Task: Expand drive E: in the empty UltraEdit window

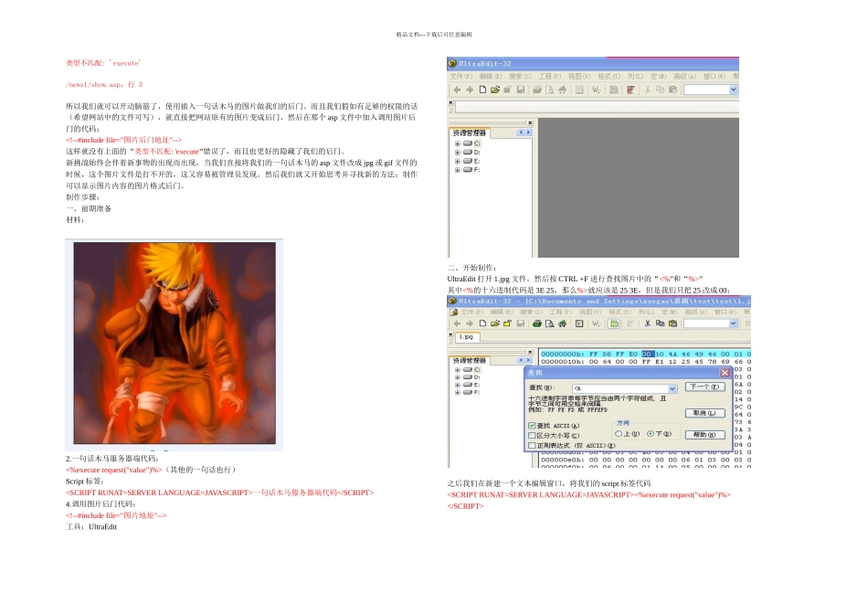Action: (x=457, y=161)
